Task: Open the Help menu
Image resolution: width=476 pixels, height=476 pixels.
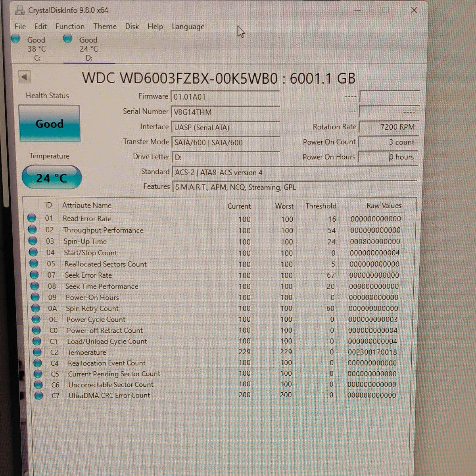Action: [155, 27]
